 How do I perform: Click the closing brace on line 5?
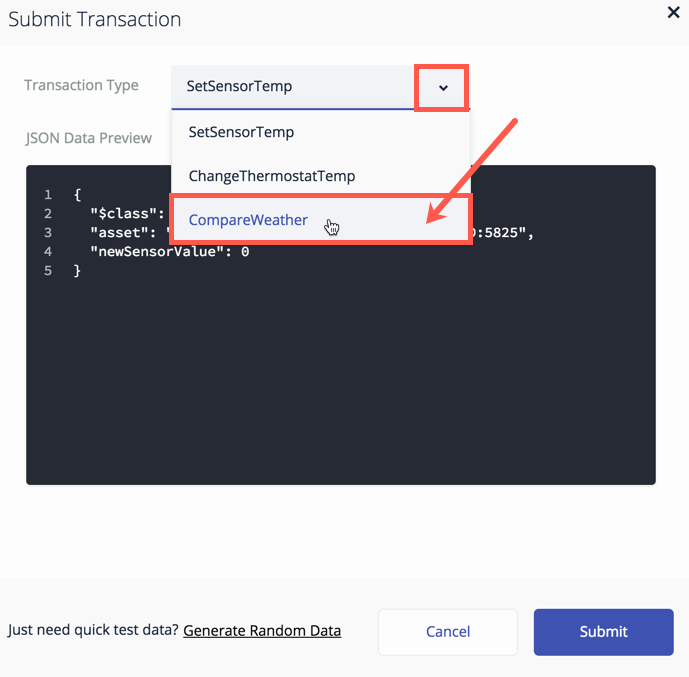tap(77, 271)
